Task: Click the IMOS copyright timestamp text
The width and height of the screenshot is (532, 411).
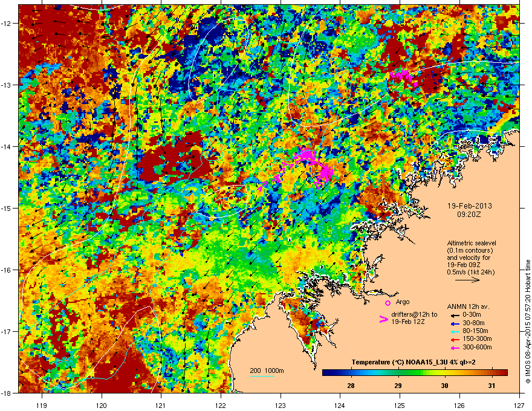Action: click(x=528, y=322)
